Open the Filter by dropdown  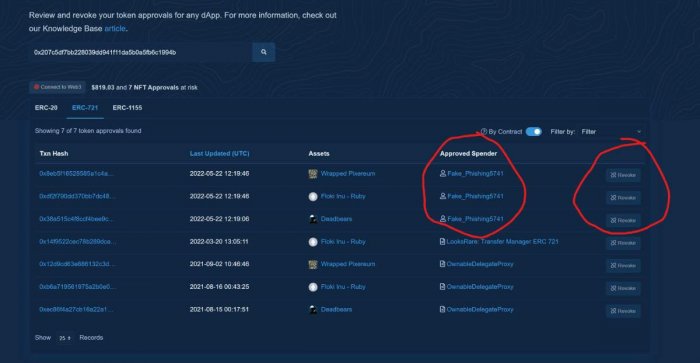611,132
